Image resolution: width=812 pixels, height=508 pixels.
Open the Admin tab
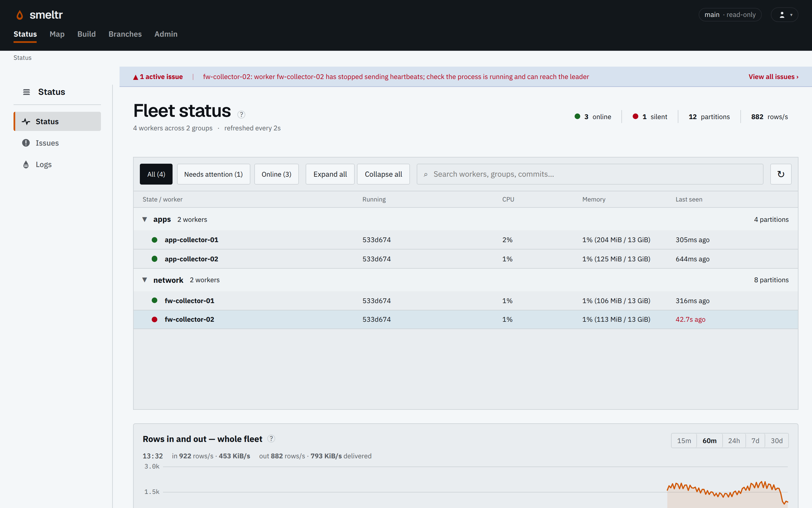point(166,34)
